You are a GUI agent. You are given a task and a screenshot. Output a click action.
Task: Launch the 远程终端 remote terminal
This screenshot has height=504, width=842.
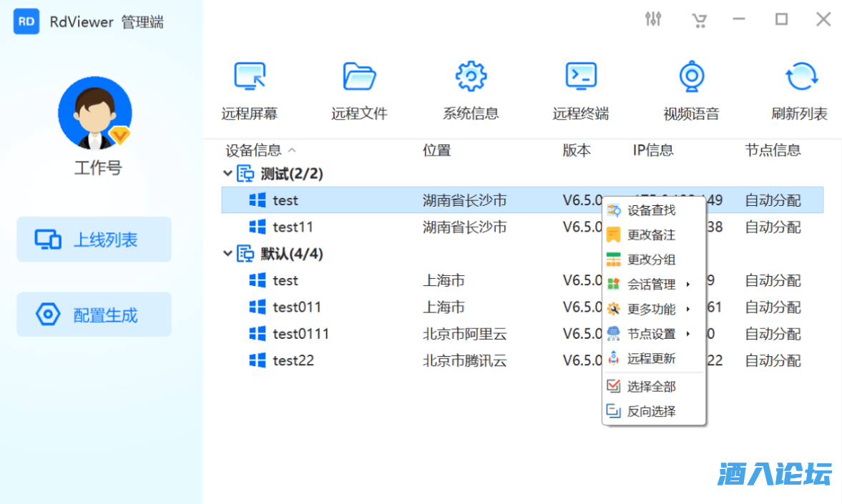(580, 90)
